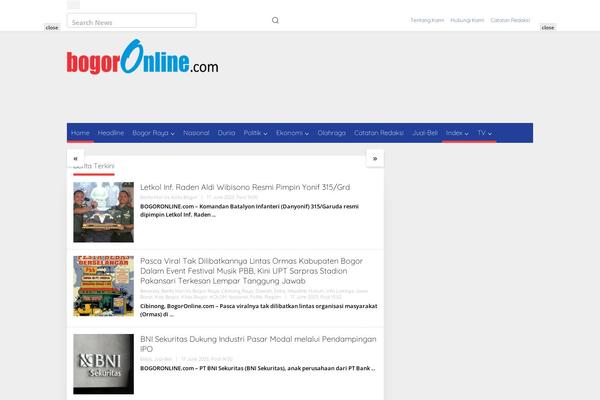Click excerpt starting BOGORONLINE.com – PT BNI Sekuritas
This screenshot has height=400, width=600.
[258, 368]
